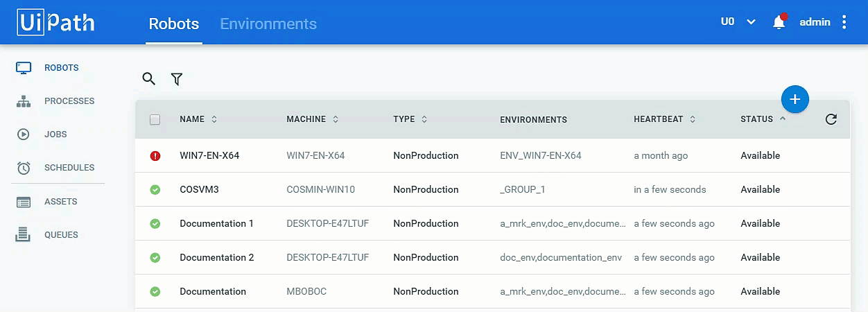This screenshot has height=312, width=868.
Task: Click green status icon for Documentation 1
Action: click(x=155, y=224)
